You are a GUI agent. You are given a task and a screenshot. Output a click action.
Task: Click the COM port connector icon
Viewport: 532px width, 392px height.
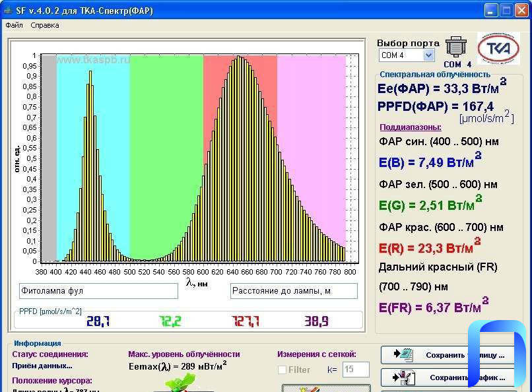pos(455,47)
